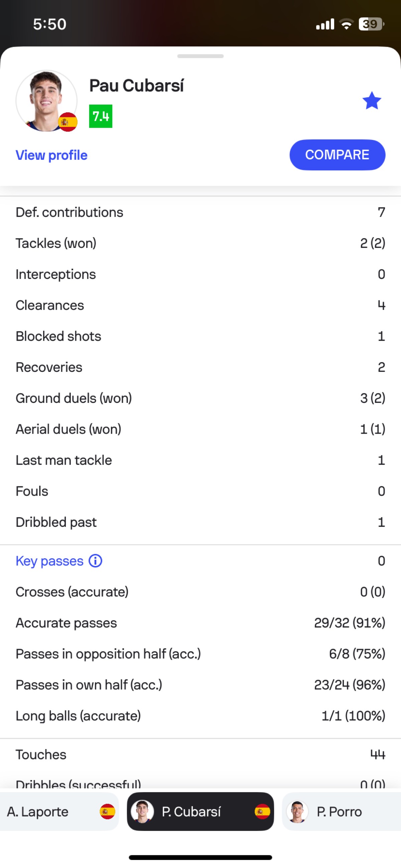Tap the battery indicator in status bar

(371, 24)
